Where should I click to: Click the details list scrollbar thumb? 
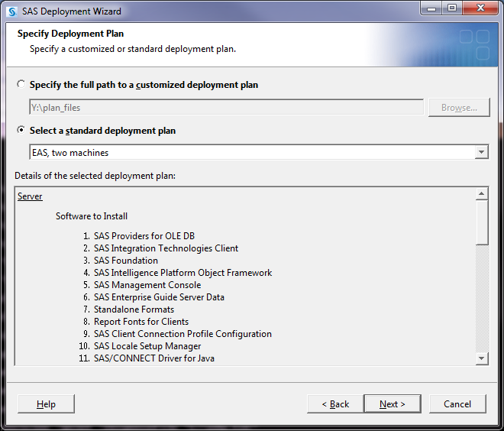tap(482, 222)
